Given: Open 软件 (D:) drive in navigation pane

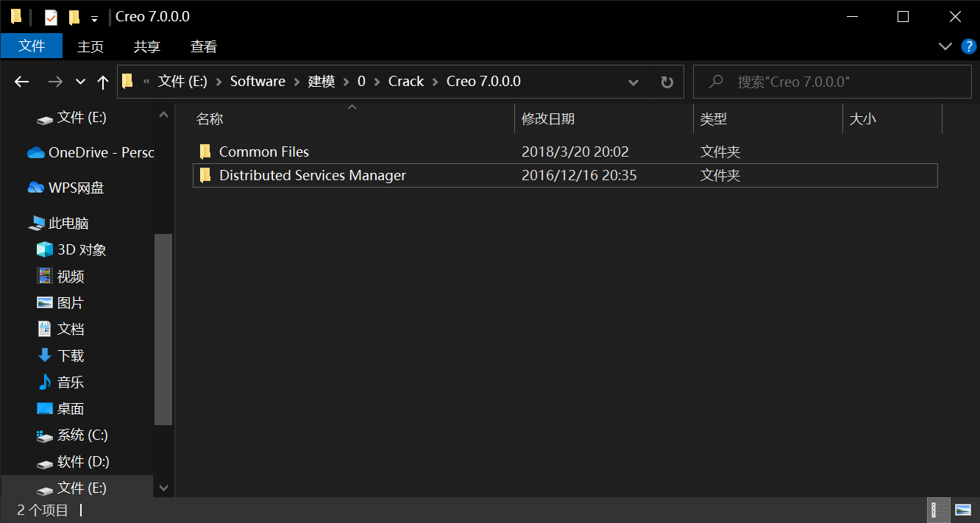Looking at the screenshot, I should [x=73, y=461].
